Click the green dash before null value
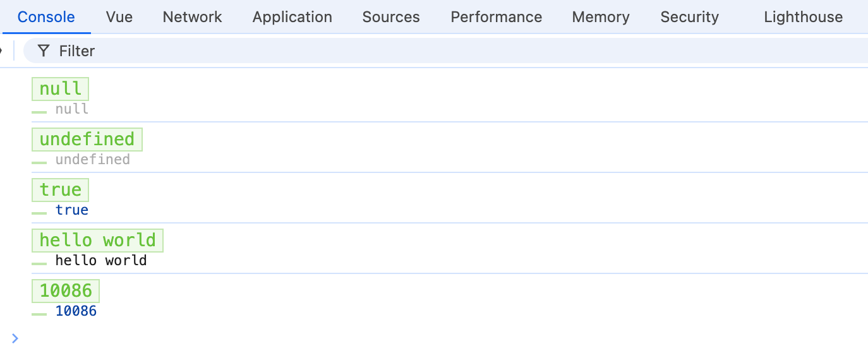 pos(39,112)
